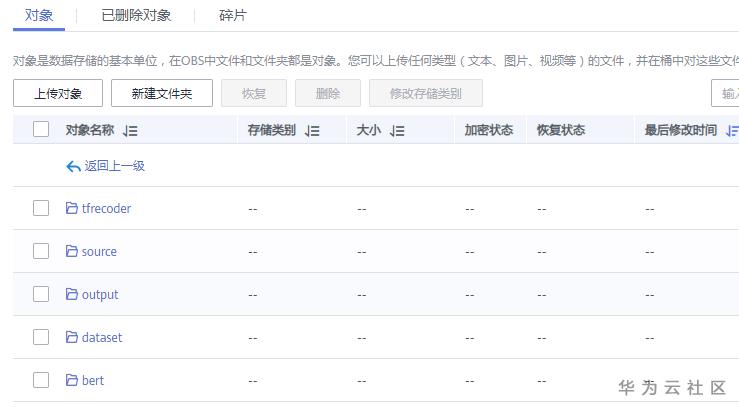Switch to the 已删除对象 tab
739x413 pixels.
(136, 15)
